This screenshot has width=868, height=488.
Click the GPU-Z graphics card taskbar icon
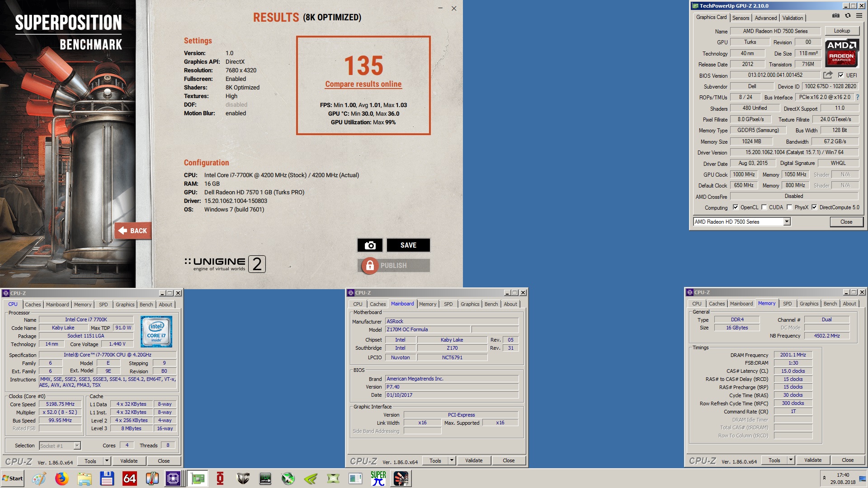198,479
